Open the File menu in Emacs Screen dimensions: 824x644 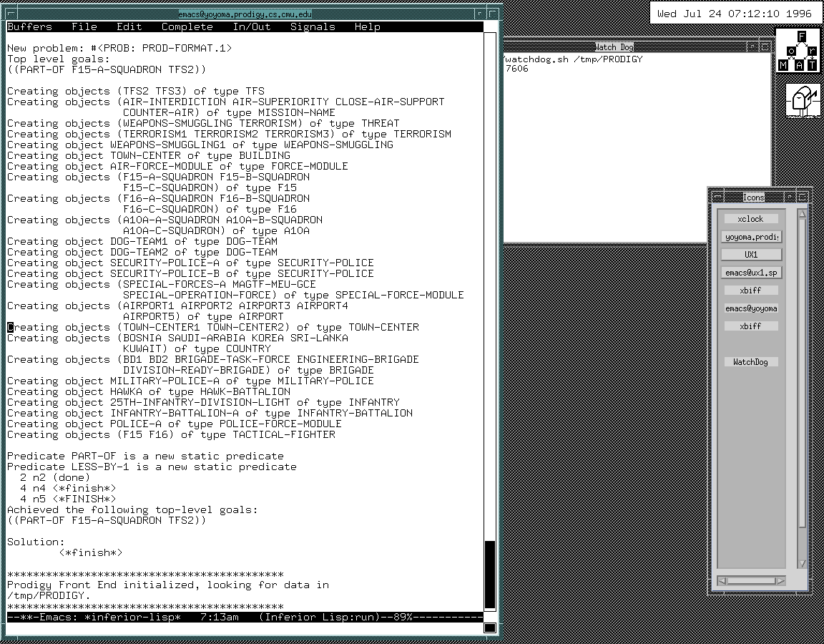click(84, 26)
